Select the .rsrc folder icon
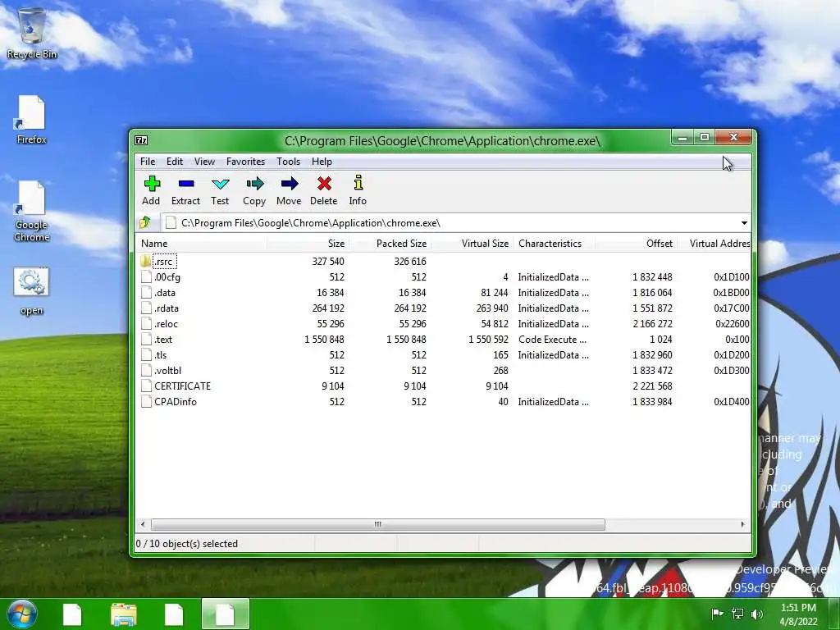 146,262
